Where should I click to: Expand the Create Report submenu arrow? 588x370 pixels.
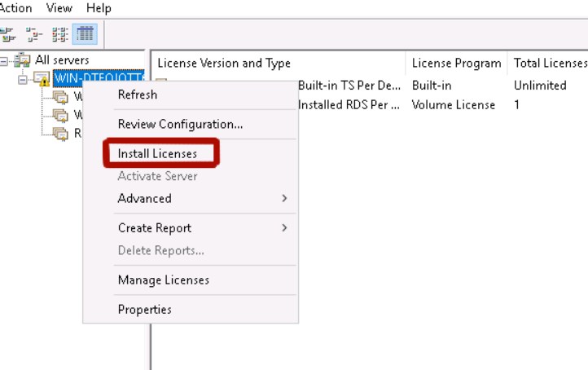click(x=284, y=227)
